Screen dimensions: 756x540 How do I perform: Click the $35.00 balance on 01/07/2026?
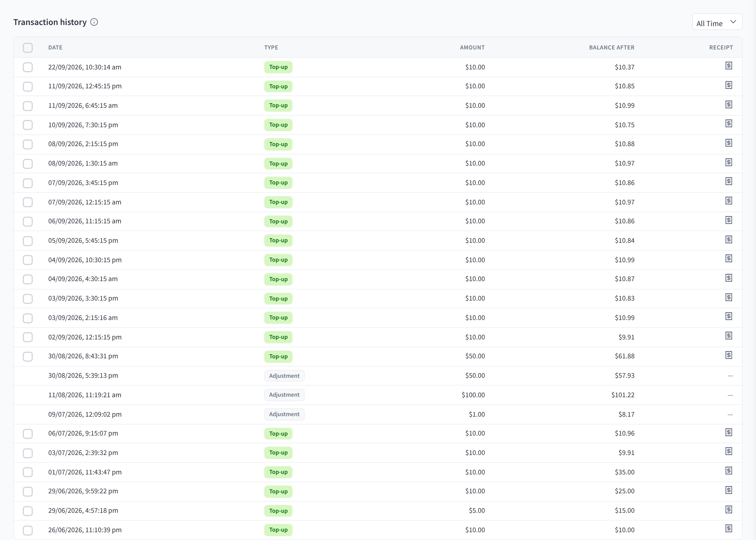pos(624,472)
